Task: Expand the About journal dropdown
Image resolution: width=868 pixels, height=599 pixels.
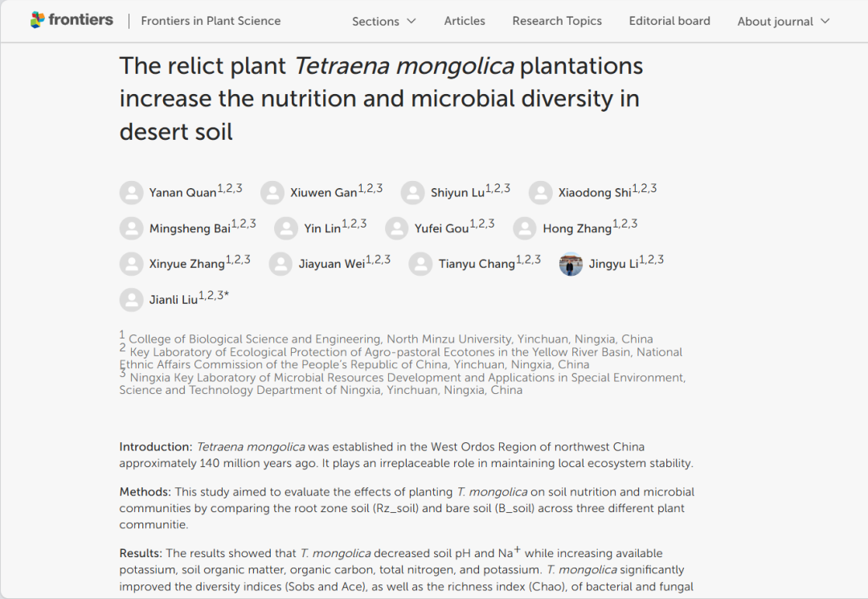Action: click(784, 21)
